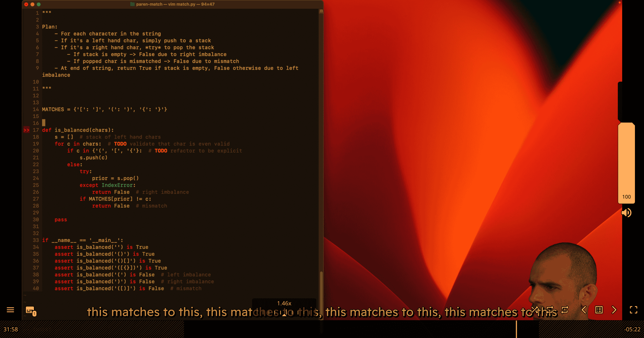This screenshot has height=338, width=644.
Task: Click the green zoom button of terminal
Action: (x=39, y=4)
